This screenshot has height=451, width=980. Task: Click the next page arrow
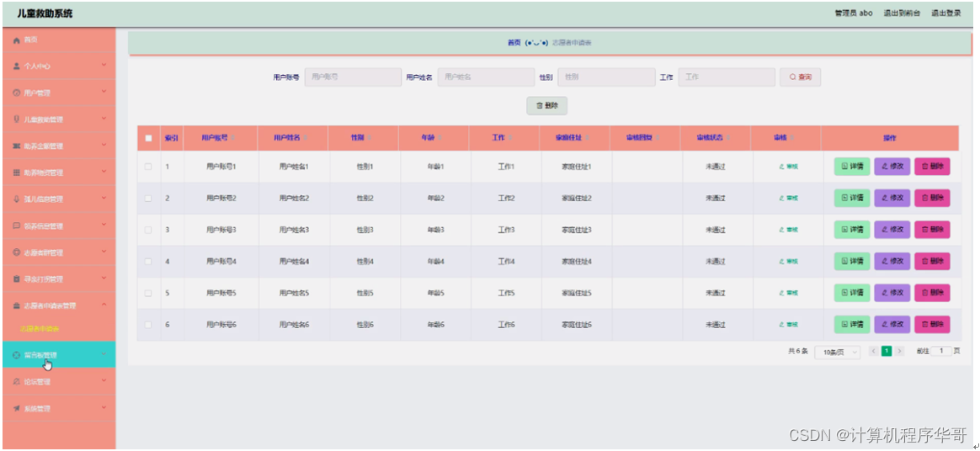tap(899, 351)
